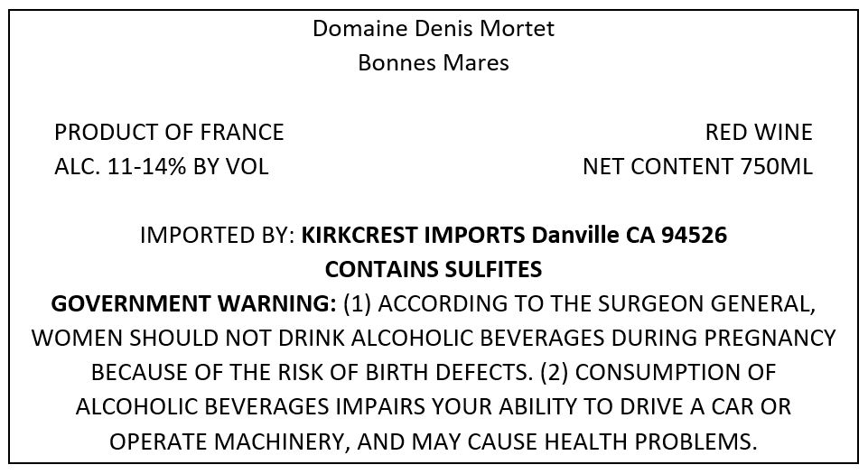The height and width of the screenshot is (474, 868).
Task: Select the Bonnes Mares line
Action: 434,62
